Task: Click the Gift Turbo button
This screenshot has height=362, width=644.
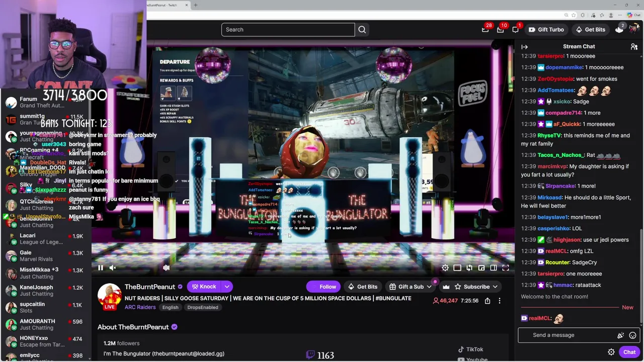Action: tap(546, 30)
